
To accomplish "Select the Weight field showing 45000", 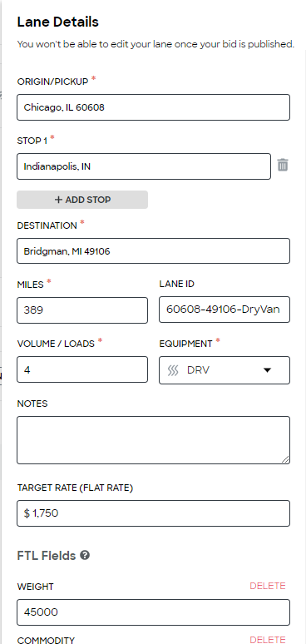I will (x=153, y=612).
